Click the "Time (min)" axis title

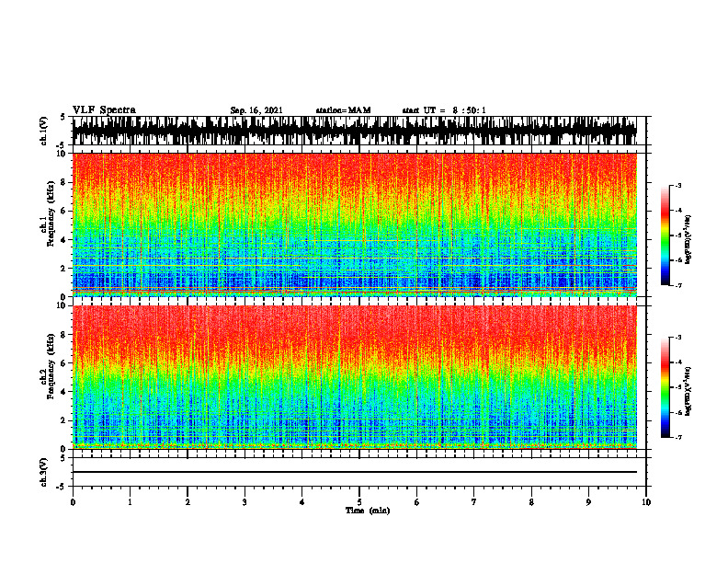pyautogui.click(x=368, y=511)
